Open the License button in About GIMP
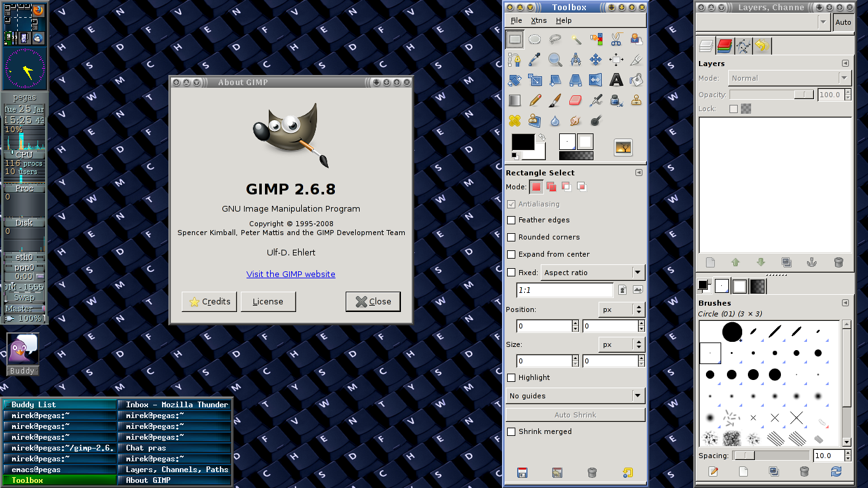 [x=268, y=302]
